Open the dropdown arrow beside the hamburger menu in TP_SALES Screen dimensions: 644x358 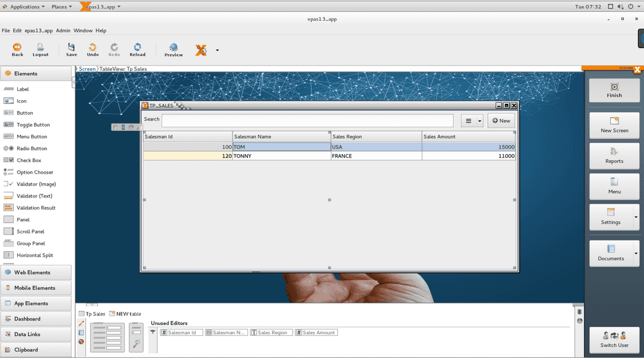479,121
